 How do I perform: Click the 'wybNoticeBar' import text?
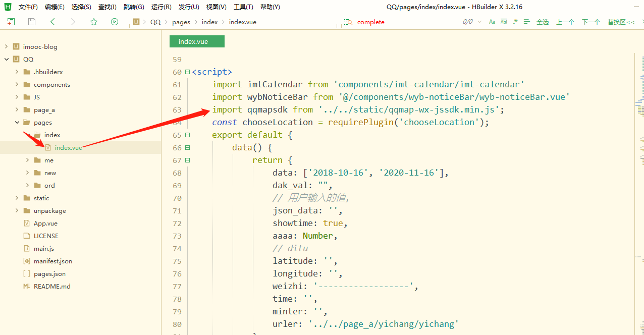point(278,97)
